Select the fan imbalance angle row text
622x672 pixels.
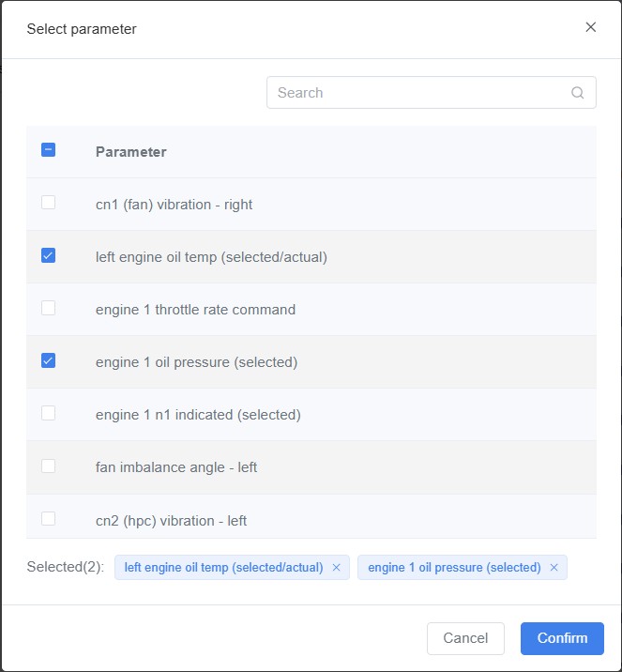tap(176, 467)
